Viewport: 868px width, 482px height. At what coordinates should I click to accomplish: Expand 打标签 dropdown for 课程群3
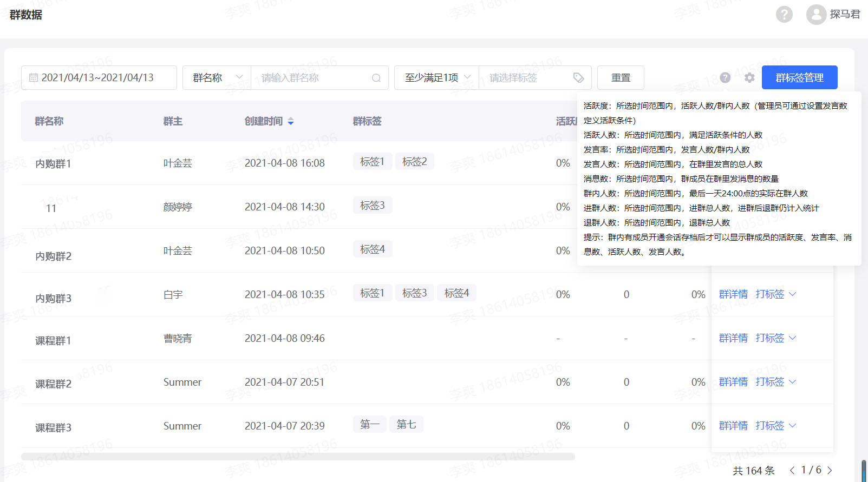[x=776, y=426]
